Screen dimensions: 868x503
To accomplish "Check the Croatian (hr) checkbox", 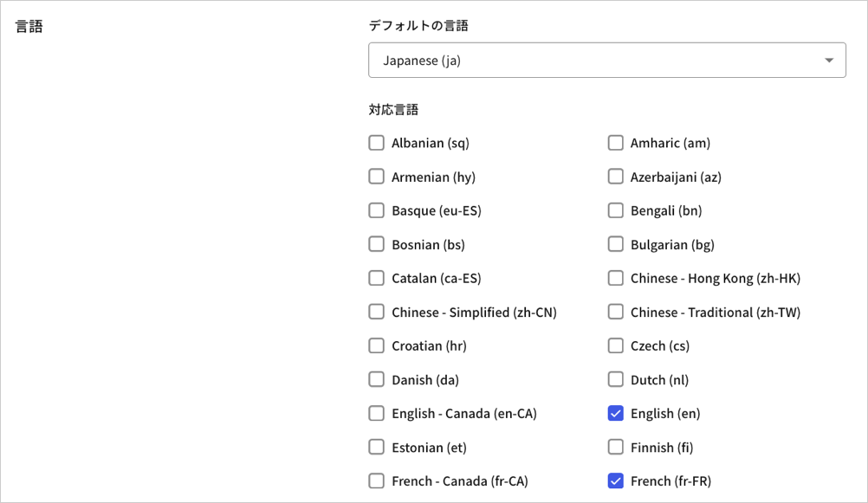I will (376, 345).
